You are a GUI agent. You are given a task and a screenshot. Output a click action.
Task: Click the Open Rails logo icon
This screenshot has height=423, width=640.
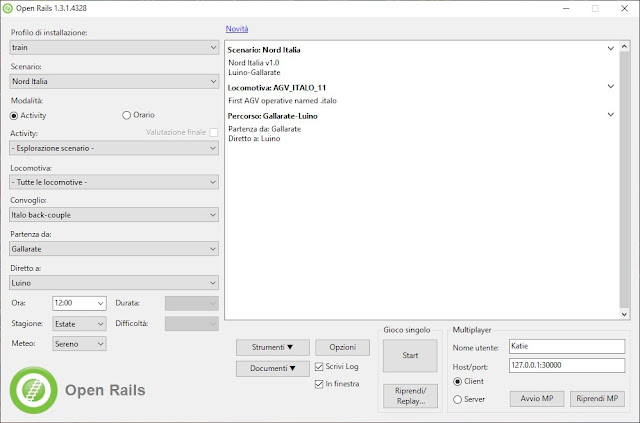33,390
